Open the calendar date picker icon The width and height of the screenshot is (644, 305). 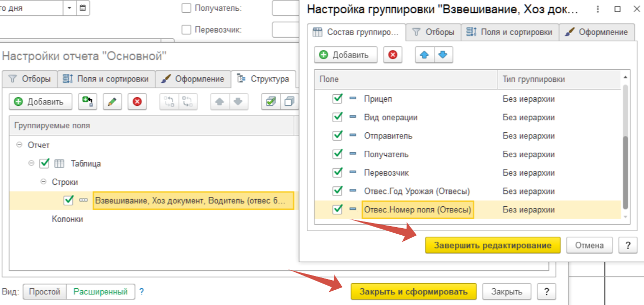83,8
